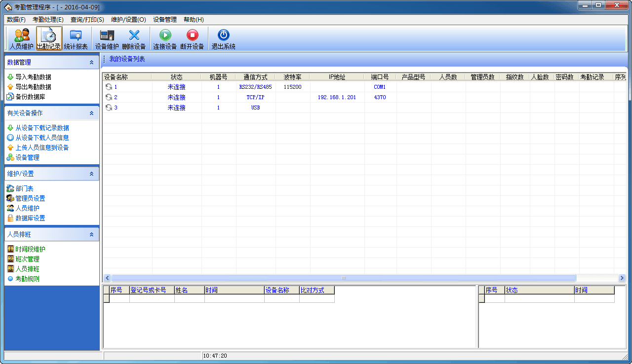632x364 pixels.
Task: Collapse the 维护/设置 section
Action: (x=91, y=174)
